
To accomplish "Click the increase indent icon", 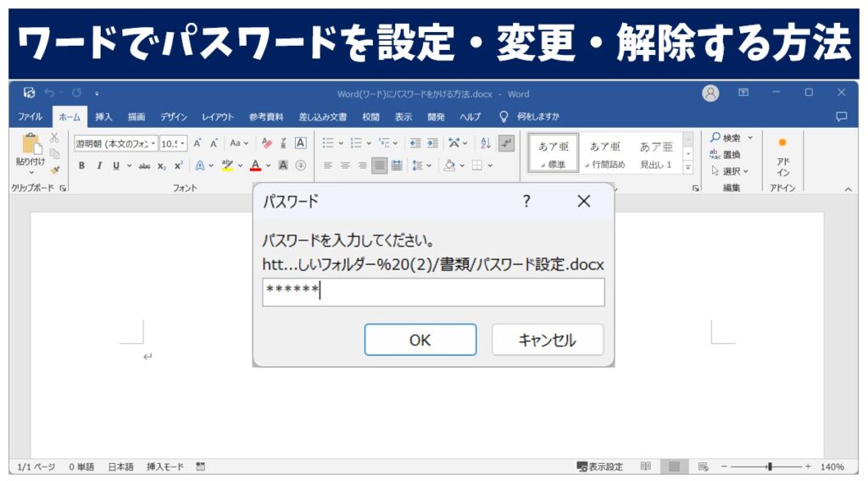I will pyautogui.click(x=432, y=143).
